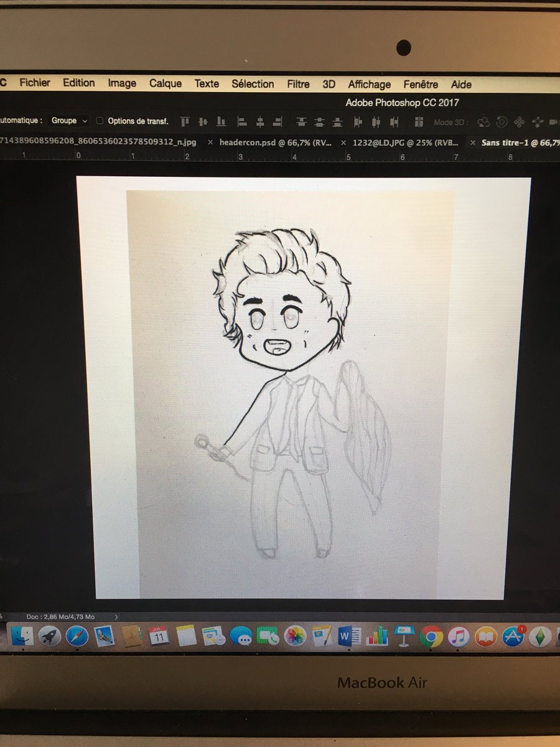Viewport: 560px width, 747px height.
Task: Close the 1232@LD.JPG tab
Action: click(x=344, y=143)
